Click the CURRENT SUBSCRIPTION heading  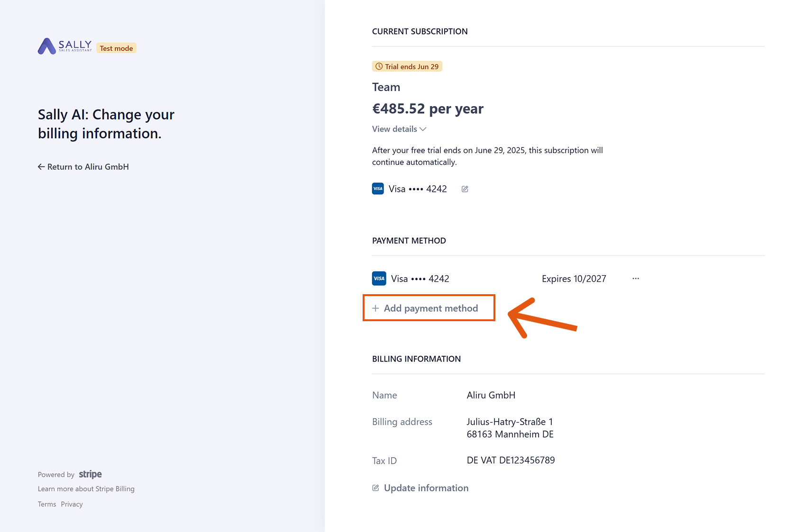(420, 31)
